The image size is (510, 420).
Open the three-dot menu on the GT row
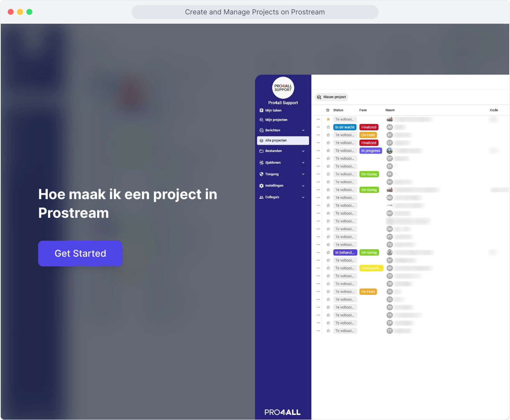[318, 182]
